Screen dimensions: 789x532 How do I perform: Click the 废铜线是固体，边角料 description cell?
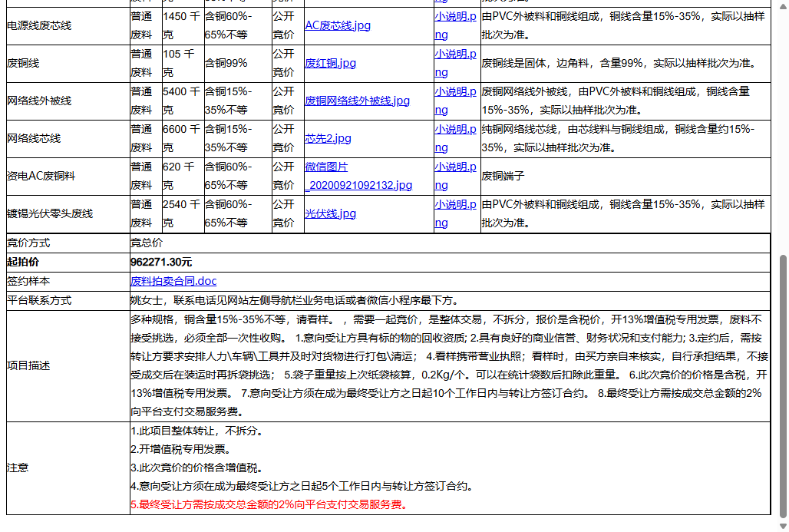click(626, 64)
